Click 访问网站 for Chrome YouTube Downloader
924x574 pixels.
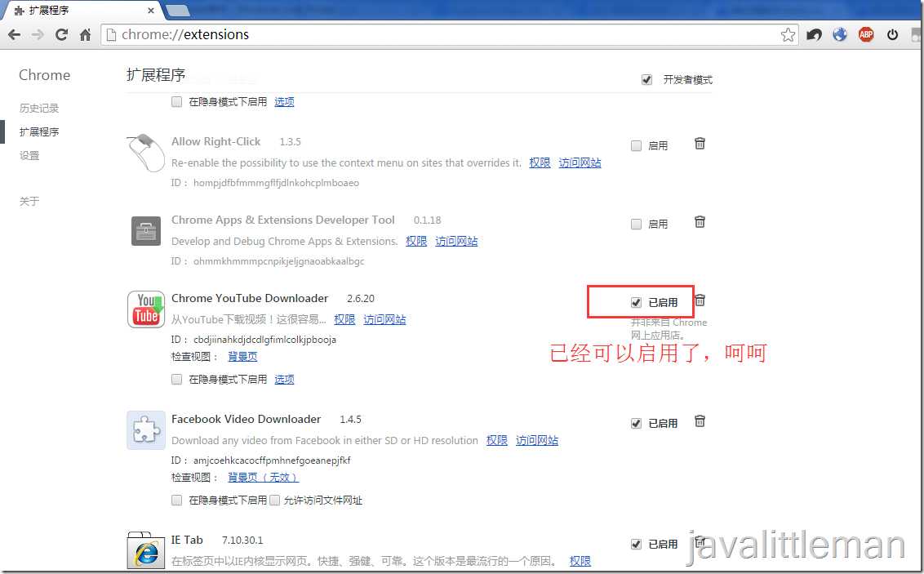(x=384, y=319)
